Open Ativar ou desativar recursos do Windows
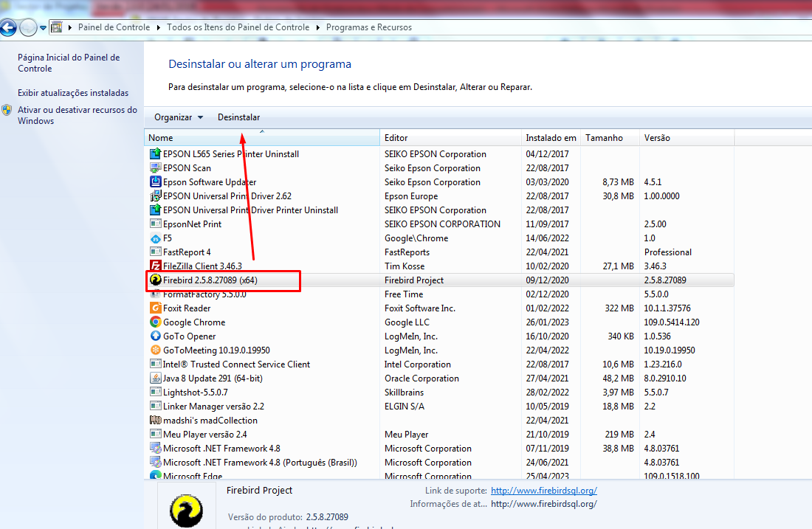This screenshot has height=529, width=812. [78, 115]
